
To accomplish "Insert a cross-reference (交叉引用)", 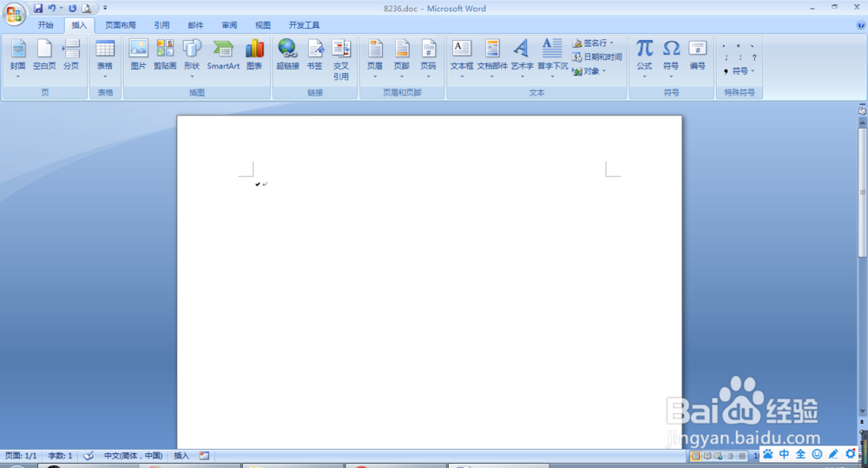I will (341, 60).
